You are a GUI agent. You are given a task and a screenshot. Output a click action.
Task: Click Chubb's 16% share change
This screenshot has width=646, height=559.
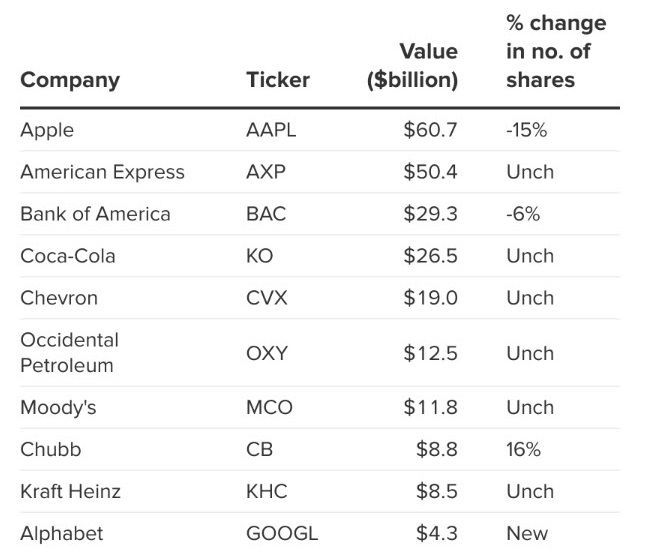point(523,450)
